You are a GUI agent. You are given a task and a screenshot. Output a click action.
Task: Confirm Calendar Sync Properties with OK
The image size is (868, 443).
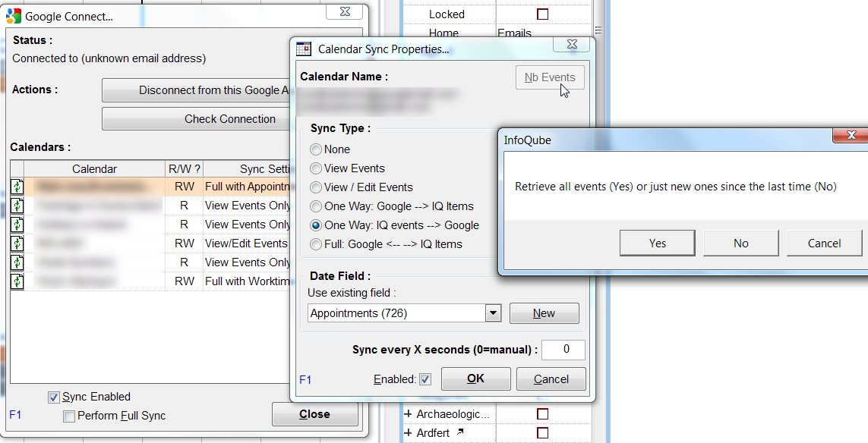tap(475, 379)
